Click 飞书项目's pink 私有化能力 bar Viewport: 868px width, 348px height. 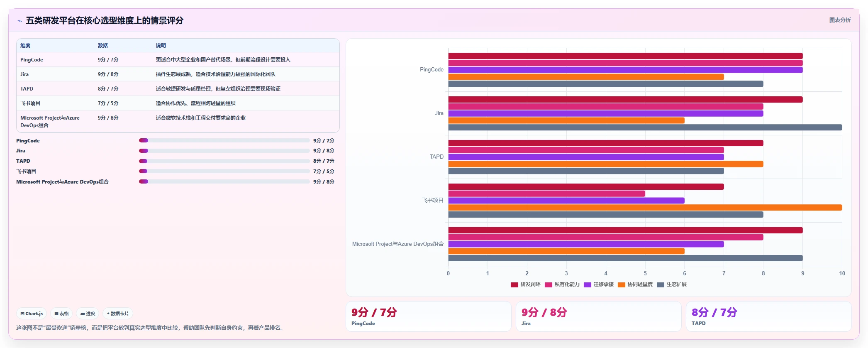(x=546, y=194)
